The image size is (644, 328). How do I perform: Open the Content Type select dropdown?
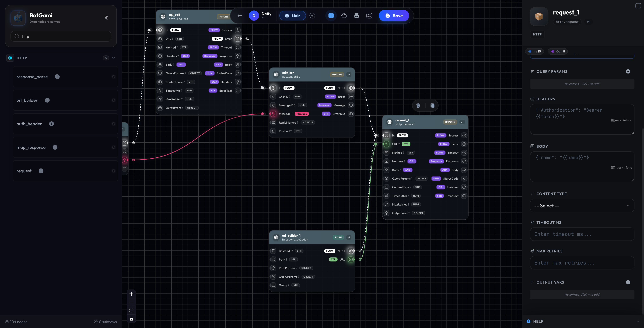coord(582,206)
